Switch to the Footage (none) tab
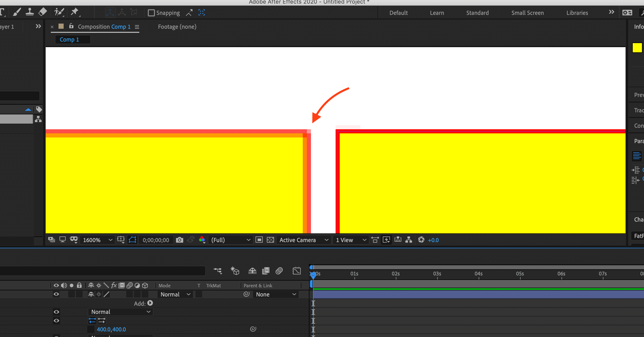 tap(177, 27)
